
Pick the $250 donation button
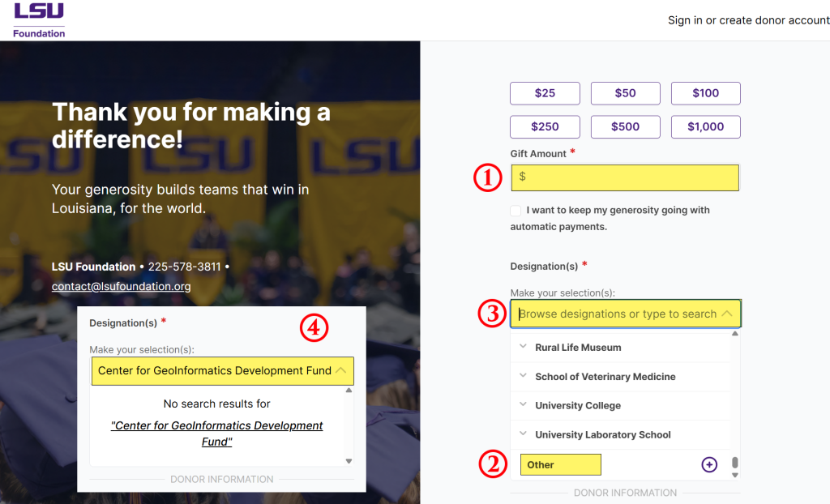(x=545, y=127)
